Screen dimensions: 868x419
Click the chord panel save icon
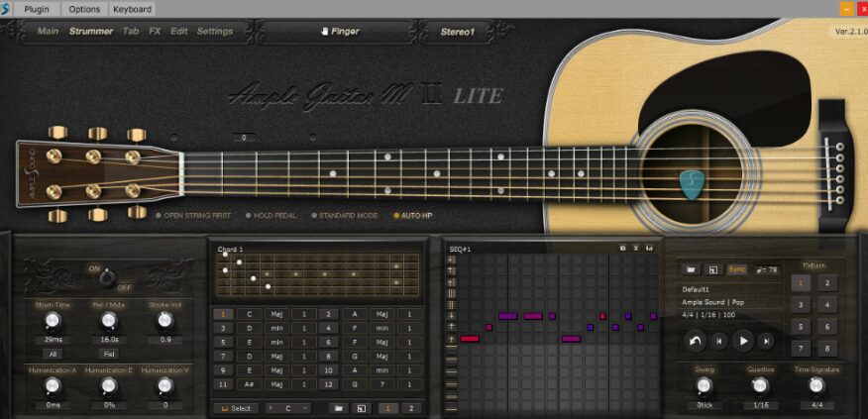(x=361, y=407)
